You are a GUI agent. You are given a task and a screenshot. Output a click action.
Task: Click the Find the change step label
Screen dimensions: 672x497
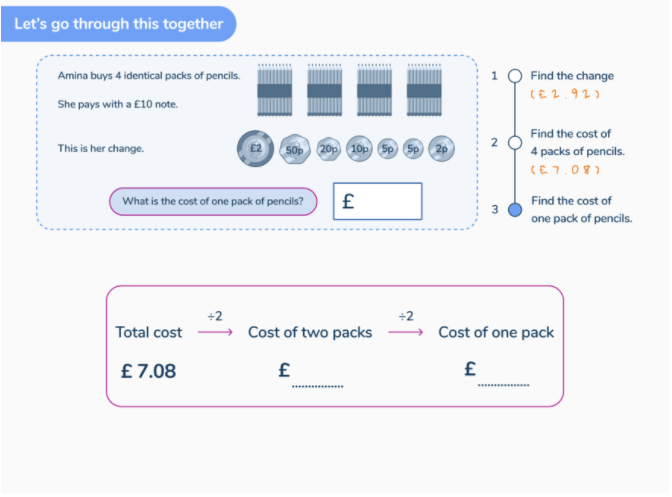point(572,76)
